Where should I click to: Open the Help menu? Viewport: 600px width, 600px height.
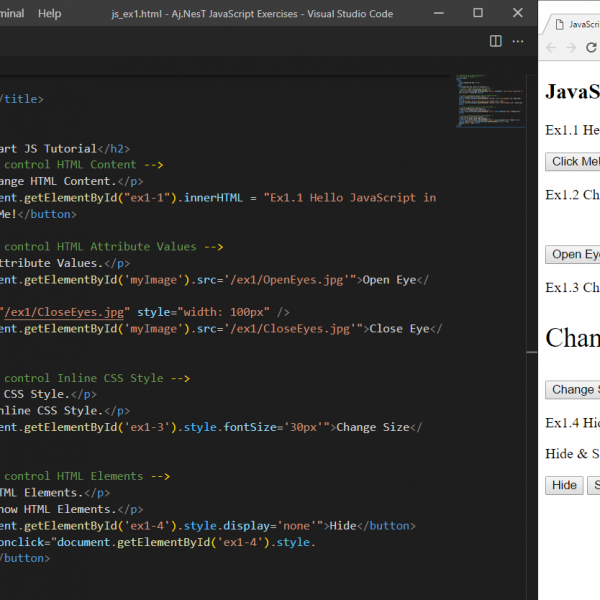click(49, 13)
